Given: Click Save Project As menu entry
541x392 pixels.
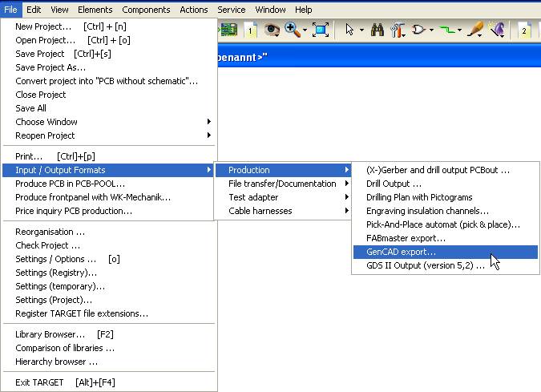Looking at the screenshot, I should [50, 67].
